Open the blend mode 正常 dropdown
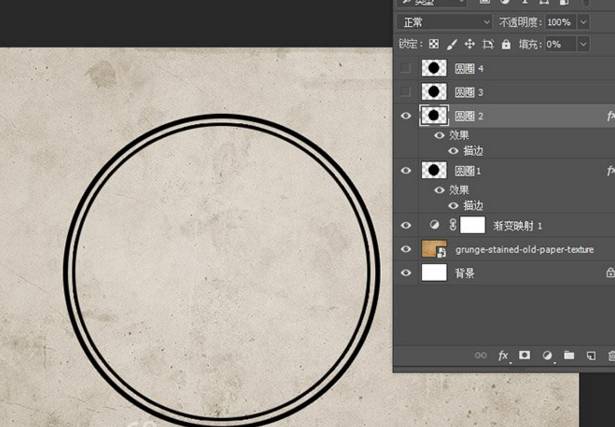This screenshot has width=615, height=427. 445,22
